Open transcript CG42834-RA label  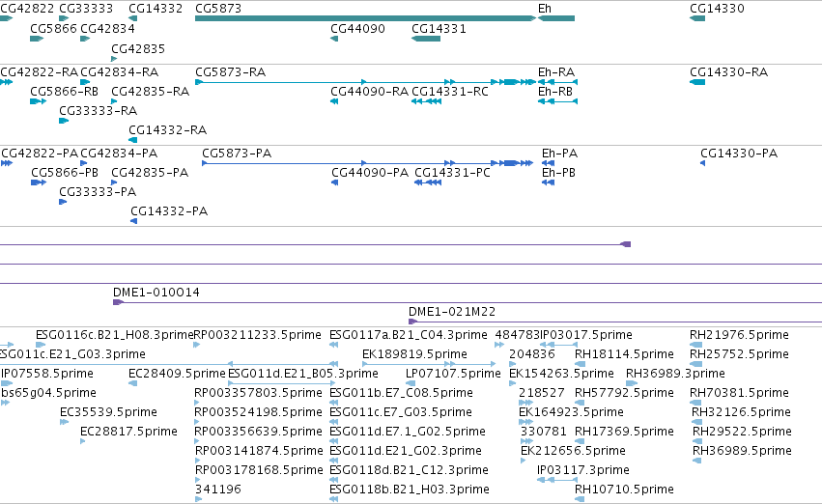click(x=120, y=71)
